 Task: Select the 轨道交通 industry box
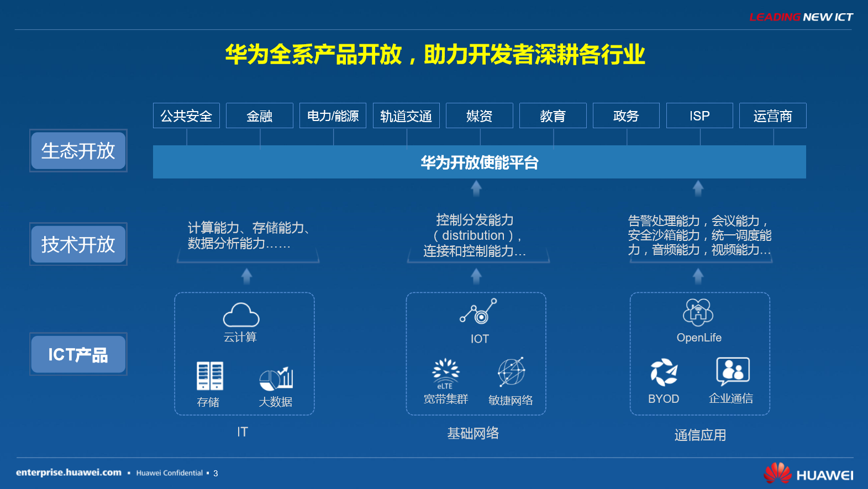(x=406, y=115)
